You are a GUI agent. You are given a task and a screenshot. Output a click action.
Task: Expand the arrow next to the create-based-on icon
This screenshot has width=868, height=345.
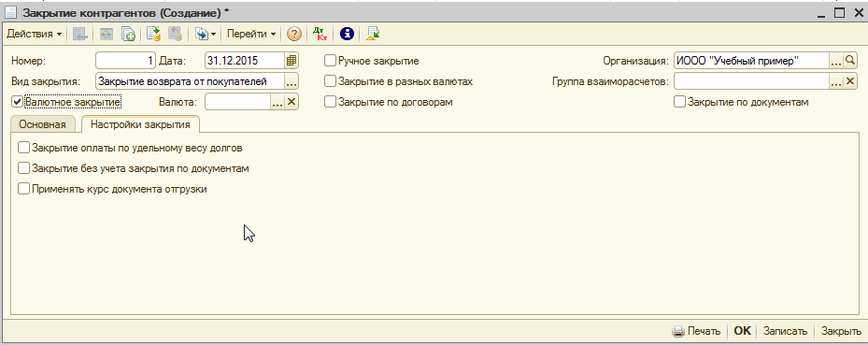(214, 35)
